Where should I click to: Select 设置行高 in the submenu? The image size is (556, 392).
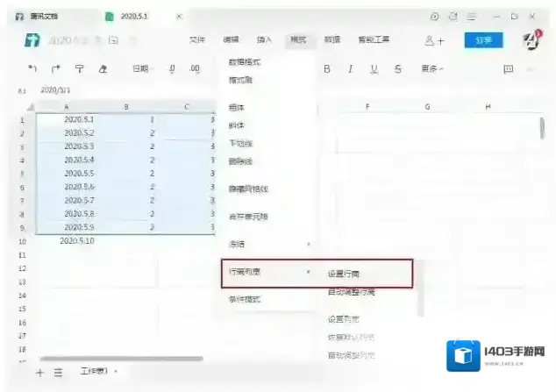pyautogui.click(x=344, y=274)
